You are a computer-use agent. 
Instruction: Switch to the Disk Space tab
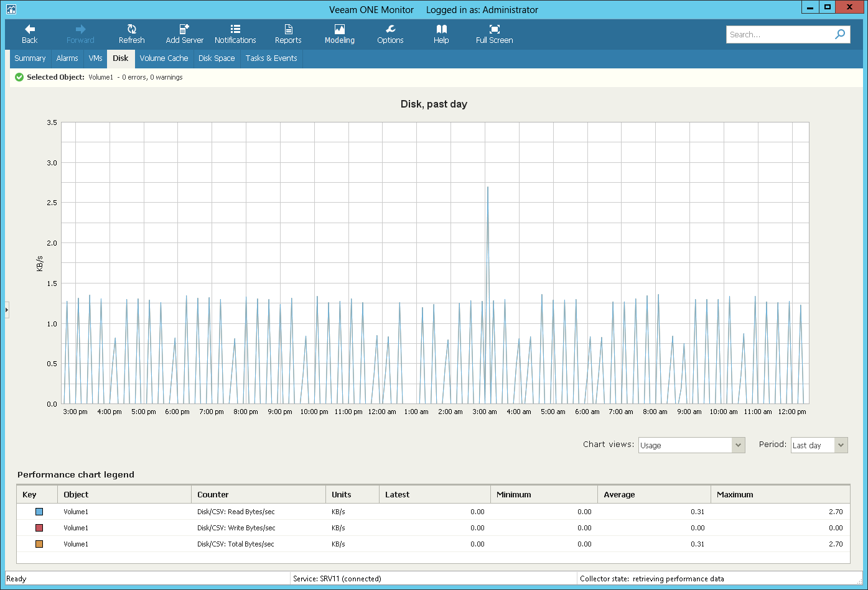pos(217,58)
